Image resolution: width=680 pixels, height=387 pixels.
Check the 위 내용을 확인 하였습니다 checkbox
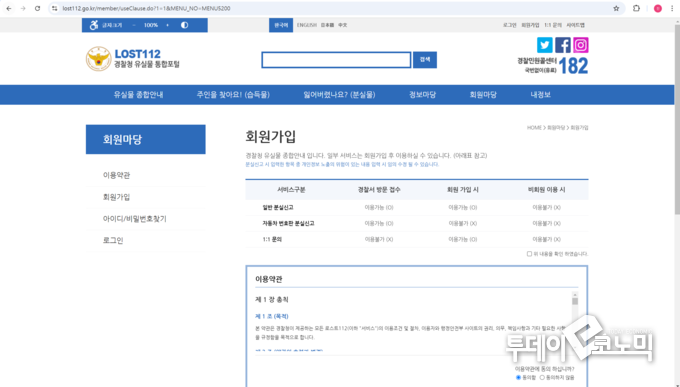click(x=529, y=254)
